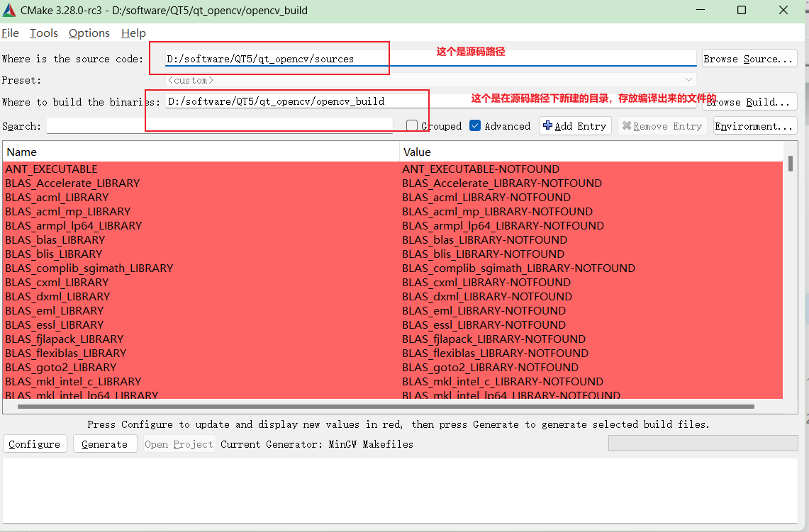Close the CMake window
Screen dimensions: 809x532
click(x=783, y=11)
